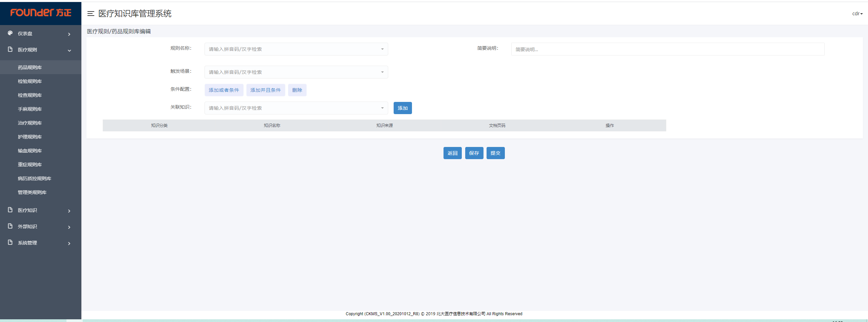Expand the 医疗知识 menu chevron
Image resolution: width=868 pixels, height=322 pixels.
pos(69,211)
